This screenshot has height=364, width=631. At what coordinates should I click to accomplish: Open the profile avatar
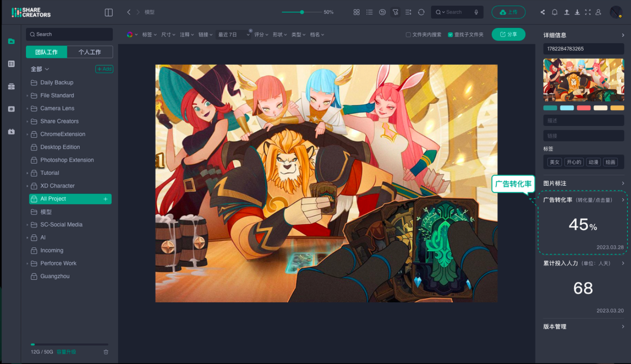616,12
